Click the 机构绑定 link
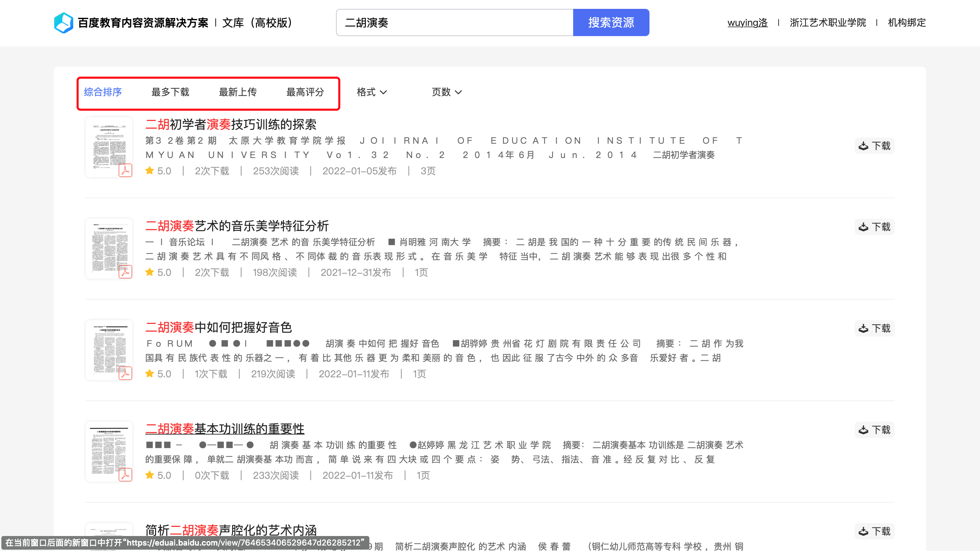Screen dimensions: 980x551 click(x=907, y=23)
